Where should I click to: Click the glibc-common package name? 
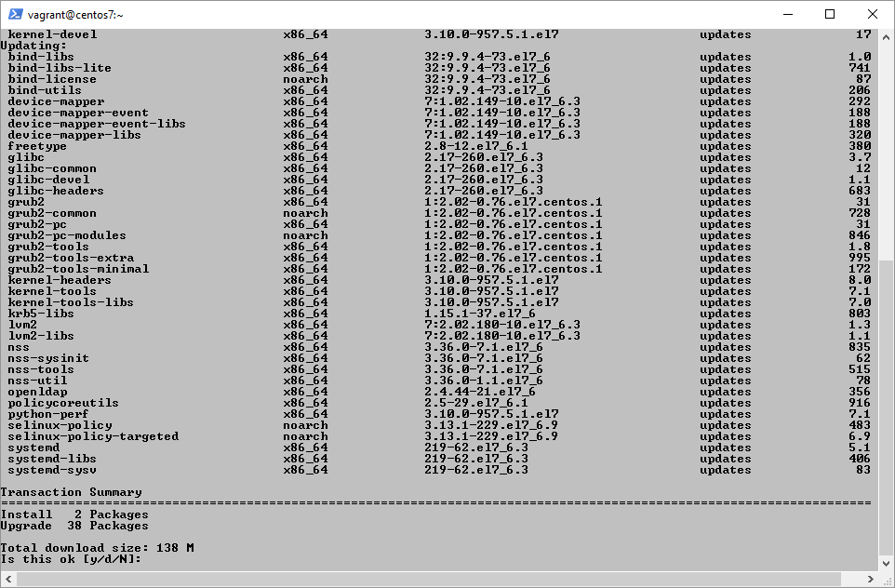click(x=52, y=168)
